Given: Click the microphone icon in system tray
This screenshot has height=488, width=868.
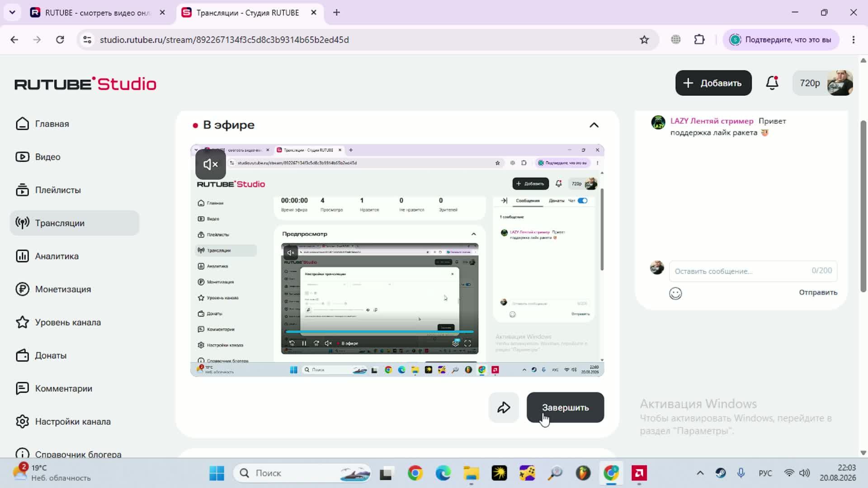Looking at the screenshot, I should [x=741, y=473].
